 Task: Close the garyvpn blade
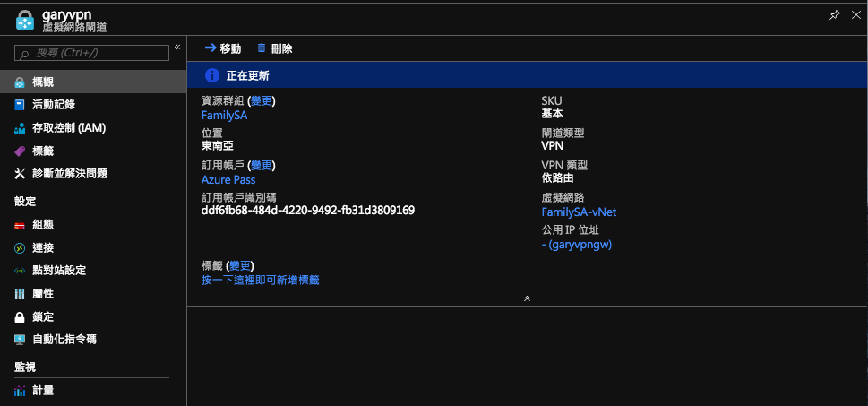click(x=855, y=15)
